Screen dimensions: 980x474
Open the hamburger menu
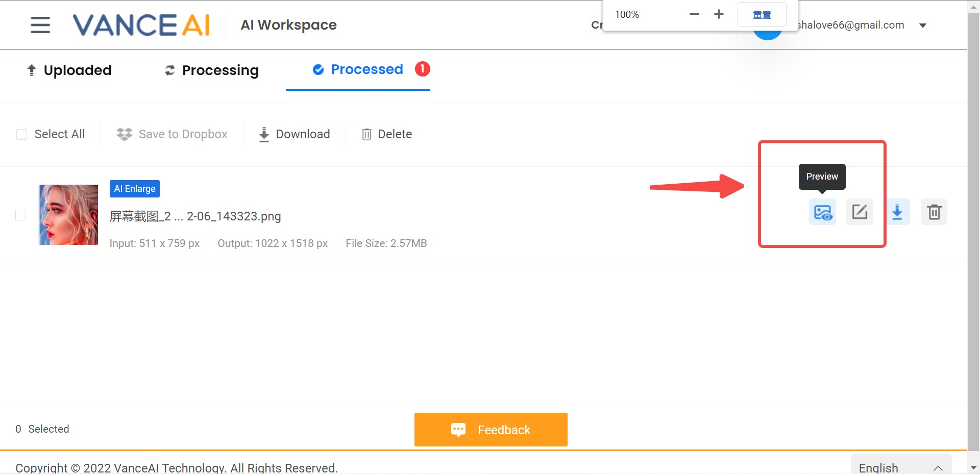click(x=40, y=25)
